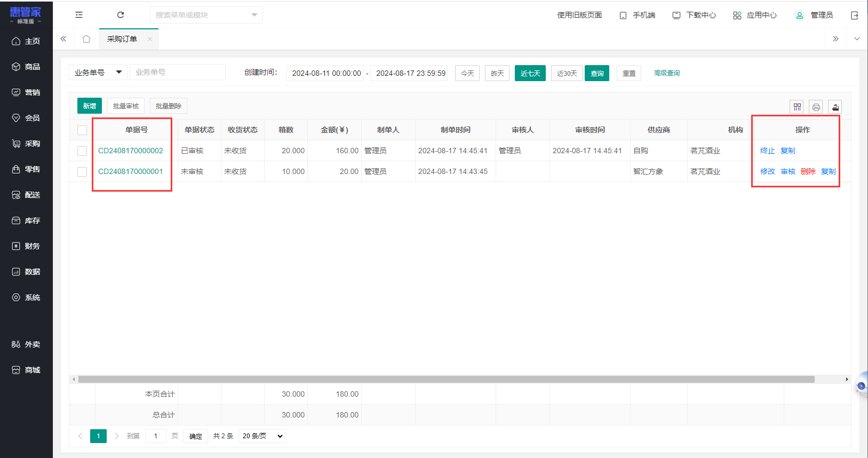Click the floating assistant icon at right edge
Image resolution: width=868 pixels, height=458 pixels.
click(x=861, y=385)
